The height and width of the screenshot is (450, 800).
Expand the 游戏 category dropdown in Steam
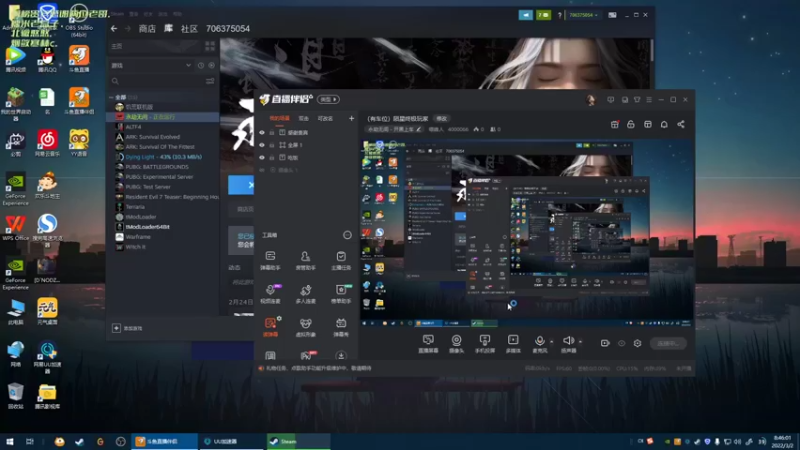click(188, 65)
